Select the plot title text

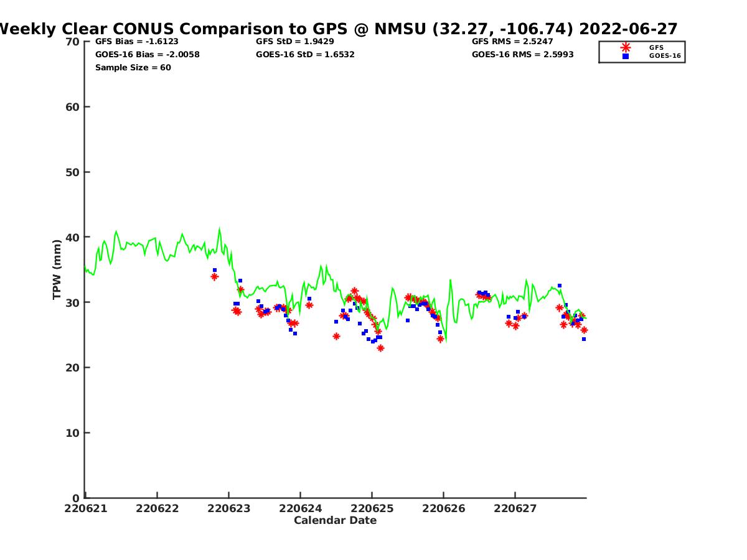pyautogui.click(x=338, y=29)
